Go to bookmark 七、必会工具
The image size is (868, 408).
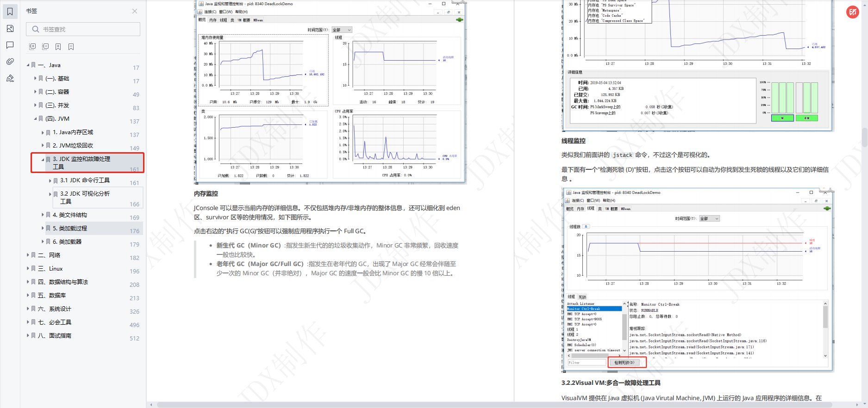55,322
